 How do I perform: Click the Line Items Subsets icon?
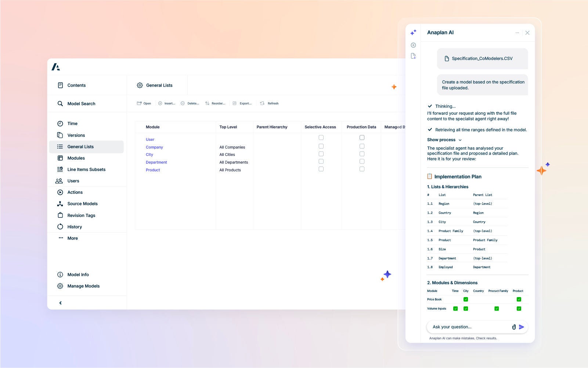60,169
